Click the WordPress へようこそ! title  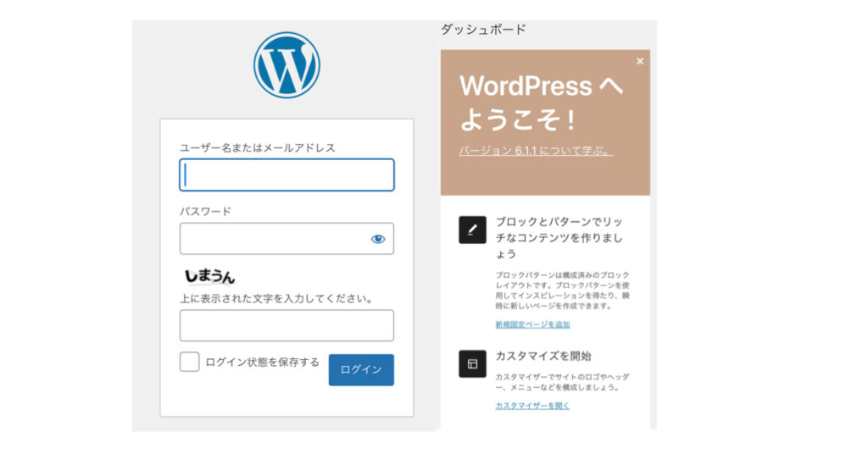542,102
